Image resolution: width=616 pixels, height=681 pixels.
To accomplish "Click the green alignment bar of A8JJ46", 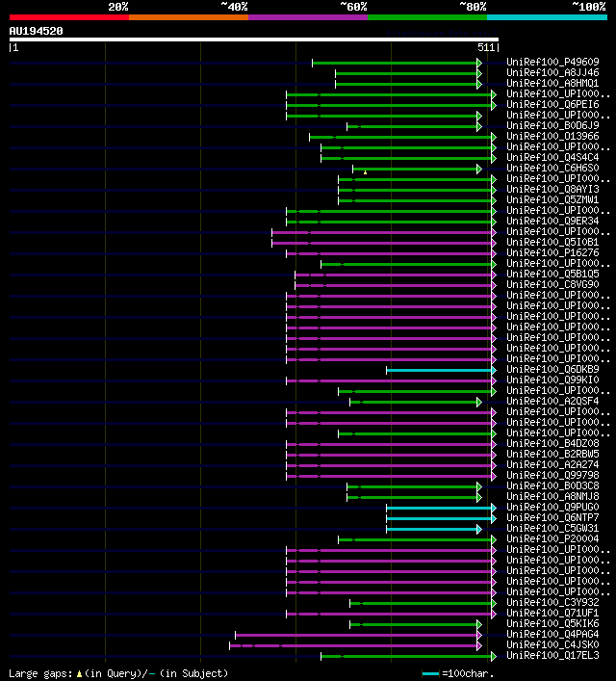I will click(x=406, y=74).
